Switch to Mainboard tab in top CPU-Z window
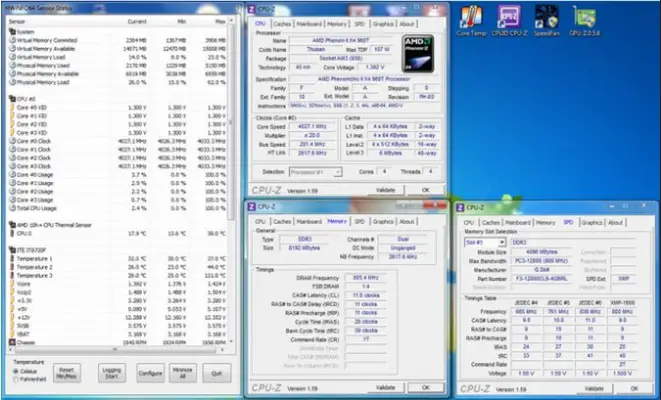Image resolution: width=661 pixels, height=400 pixels. point(309,24)
